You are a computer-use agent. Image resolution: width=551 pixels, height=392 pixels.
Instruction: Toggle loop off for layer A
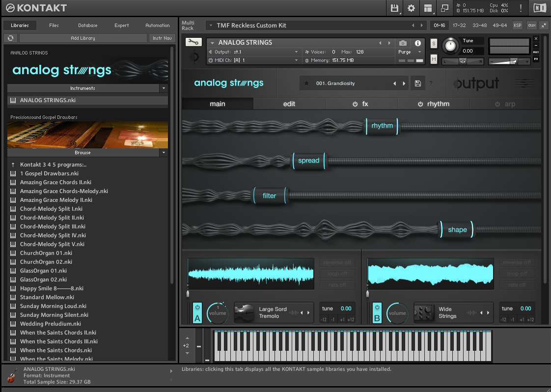pos(337,274)
